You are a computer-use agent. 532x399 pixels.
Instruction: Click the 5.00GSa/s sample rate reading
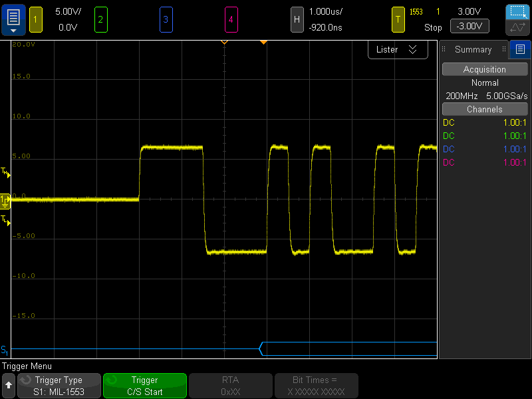coord(507,96)
